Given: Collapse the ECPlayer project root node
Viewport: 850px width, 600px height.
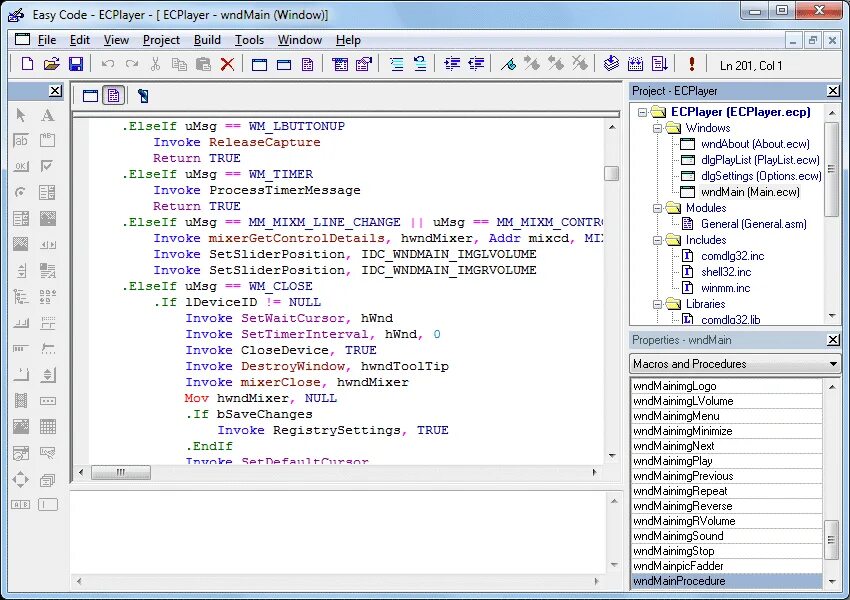Looking at the screenshot, I should [x=642, y=112].
